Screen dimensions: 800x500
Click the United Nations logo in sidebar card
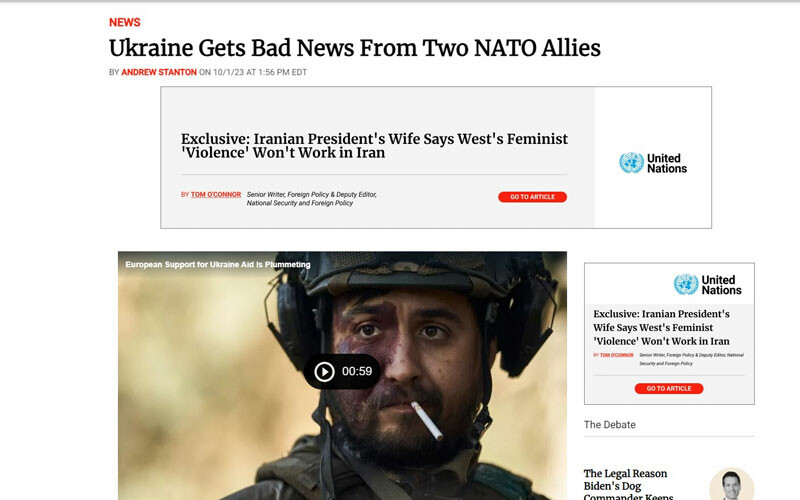(x=708, y=285)
